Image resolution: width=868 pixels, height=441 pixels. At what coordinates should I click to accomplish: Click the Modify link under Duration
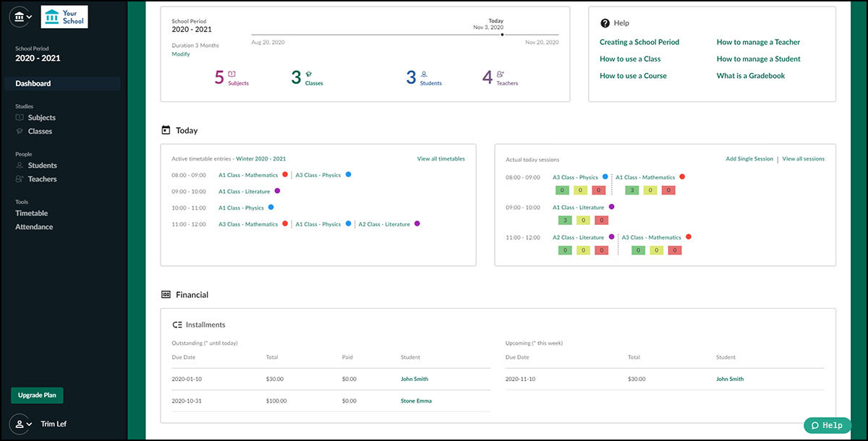click(181, 54)
